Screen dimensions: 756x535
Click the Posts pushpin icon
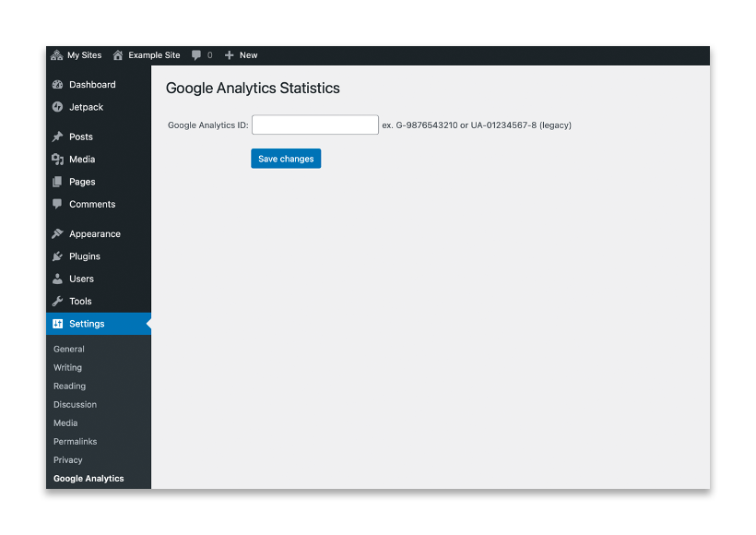57,137
